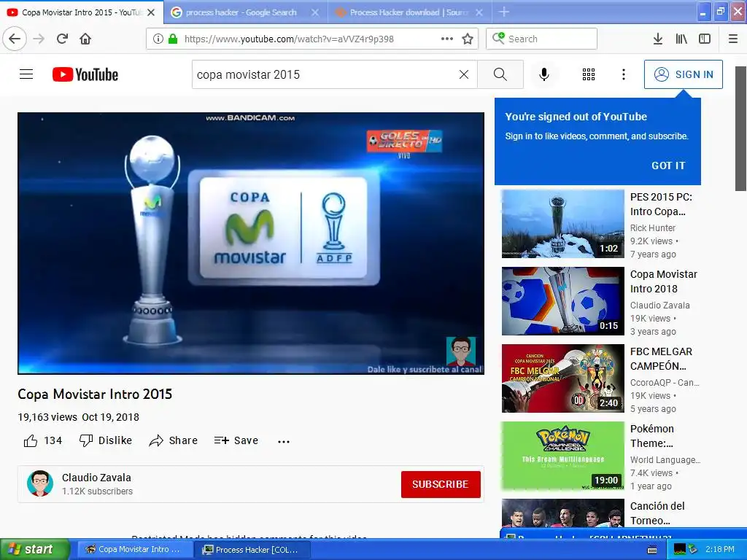This screenshot has width=747, height=560.
Task: Reload the current page
Action: click(x=62, y=39)
